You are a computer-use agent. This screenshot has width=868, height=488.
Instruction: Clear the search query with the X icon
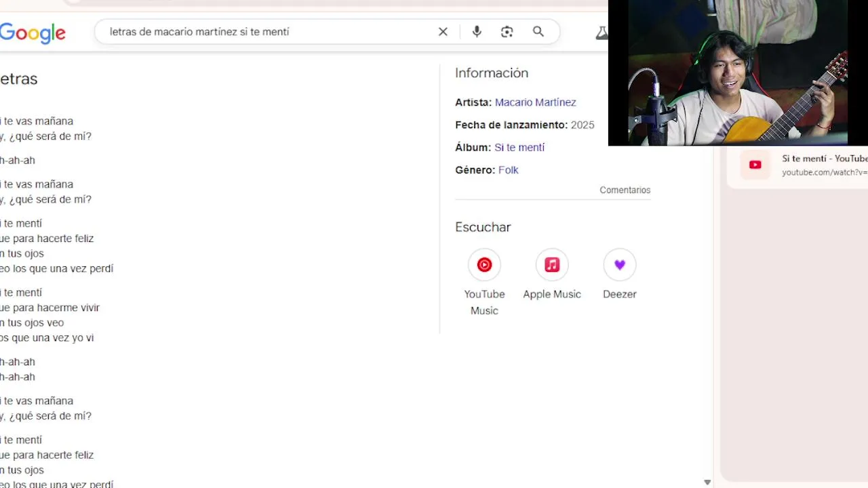pyautogui.click(x=443, y=32)
